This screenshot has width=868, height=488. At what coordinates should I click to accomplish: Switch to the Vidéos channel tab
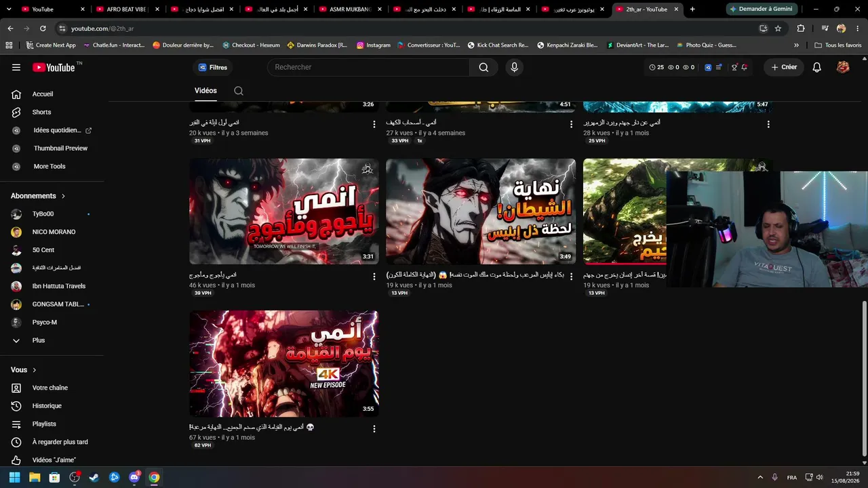coord(205,91)
